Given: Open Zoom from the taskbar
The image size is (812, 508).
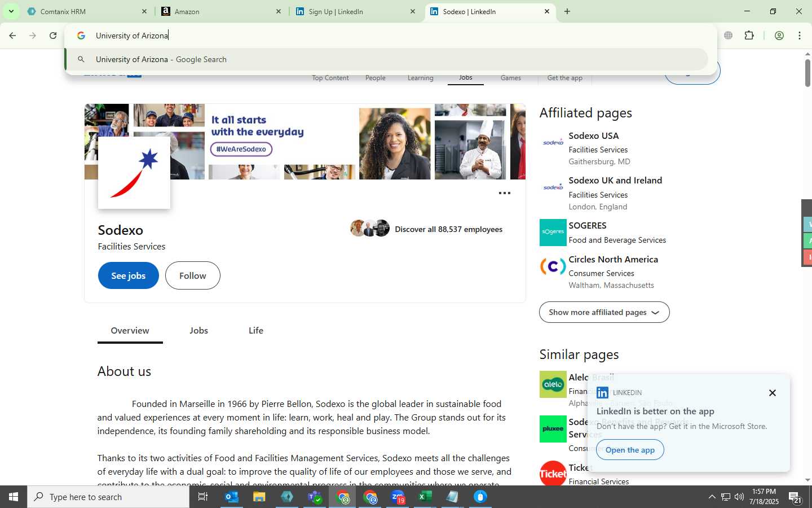Looking at the screenshot, I should click(398, 497).
